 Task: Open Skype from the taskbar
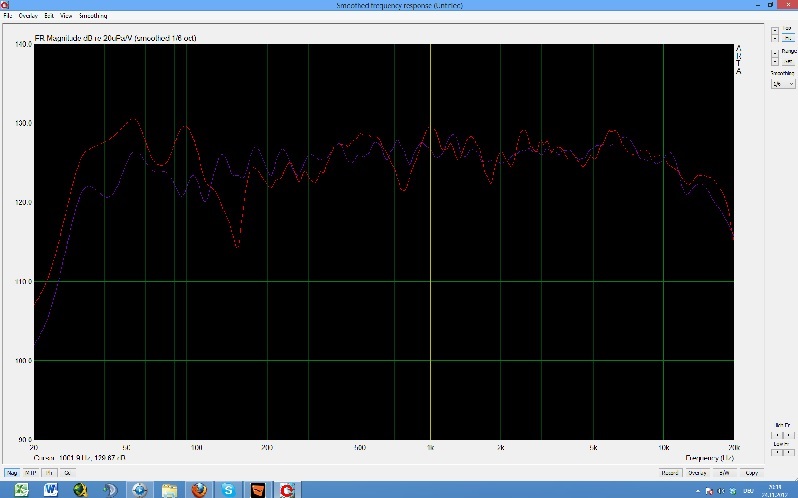coord(229,489)
